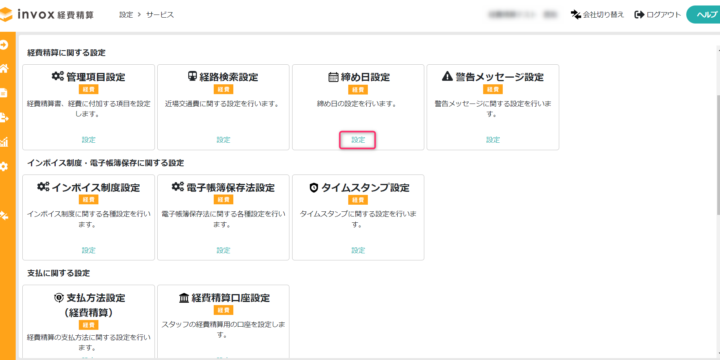The height and width of the screenshot is (360, 720).
Task: Open 設定 link under 警告メッセージ設定
Action: 493,140
